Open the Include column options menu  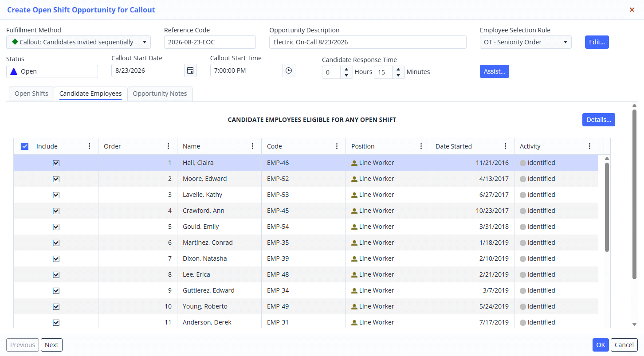(x=90, y=146)
